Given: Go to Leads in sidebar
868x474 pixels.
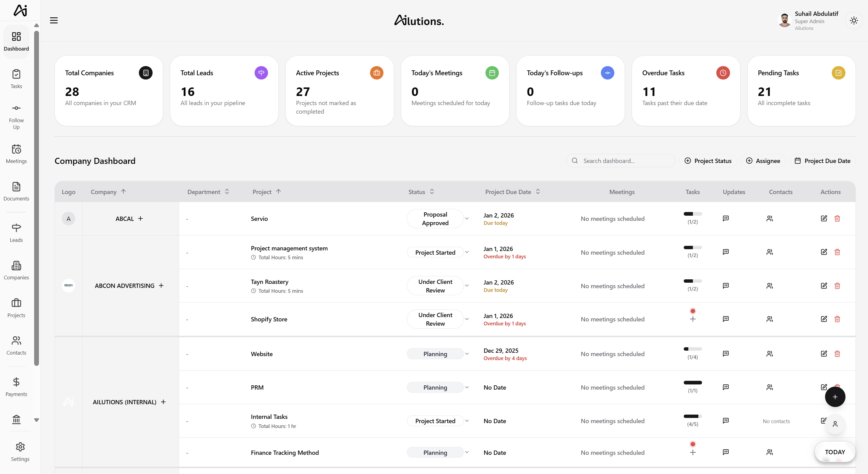Looking at the screenshot, I should (x=16, y=233).
